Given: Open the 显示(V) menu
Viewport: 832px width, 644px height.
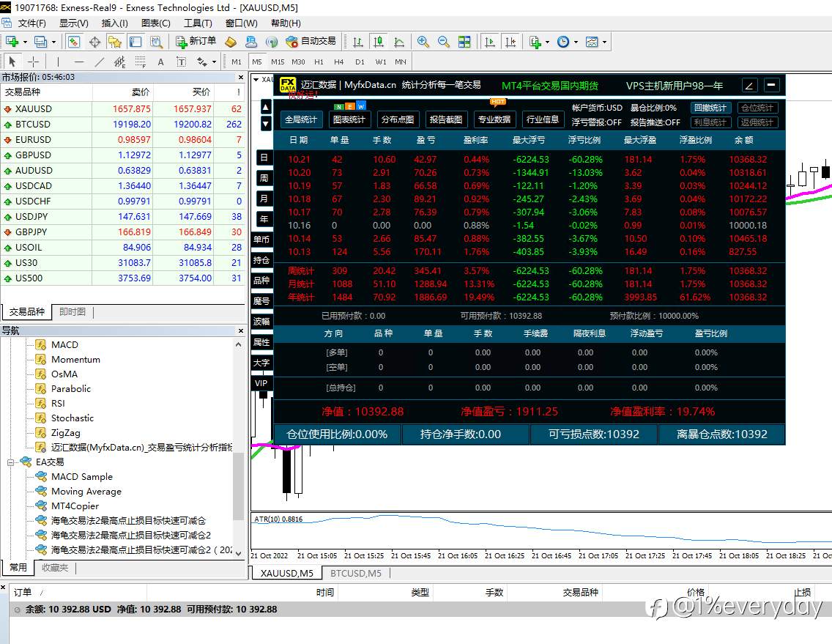Looking at the screenshot, I should coord(74,23).
